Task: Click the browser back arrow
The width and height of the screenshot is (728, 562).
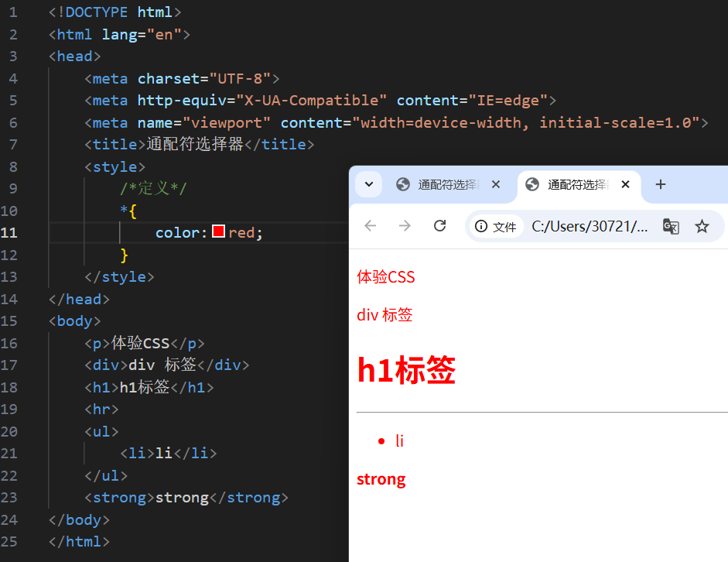Action: pyautogui.click(x=370, y=226)
